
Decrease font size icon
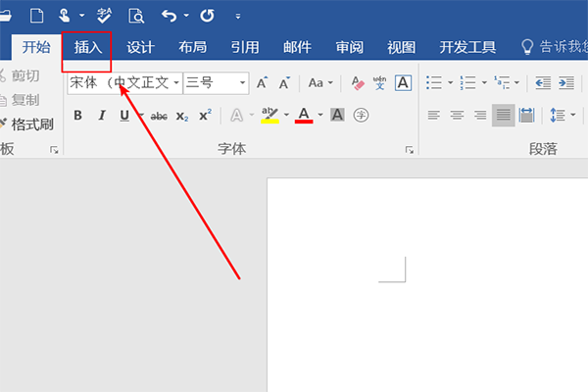[284, 83]
